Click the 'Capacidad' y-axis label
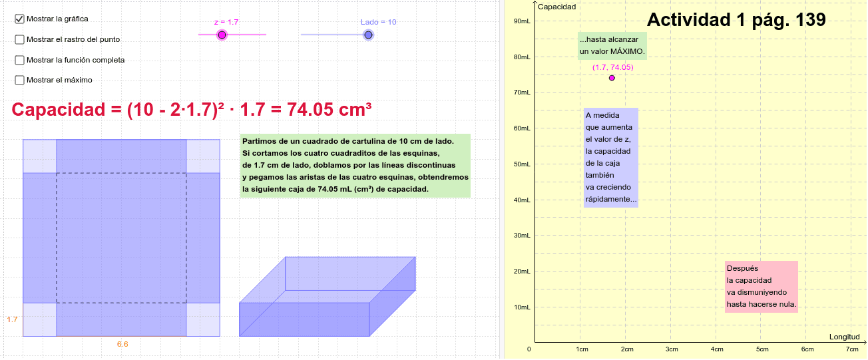This screenshot has width=868, height=360. [556, 7]
